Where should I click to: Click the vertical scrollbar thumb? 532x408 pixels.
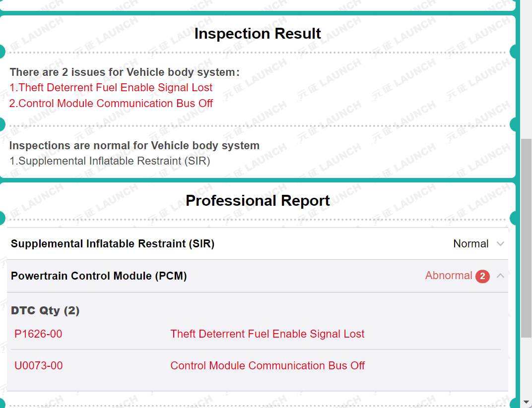(x=526, y=238)
